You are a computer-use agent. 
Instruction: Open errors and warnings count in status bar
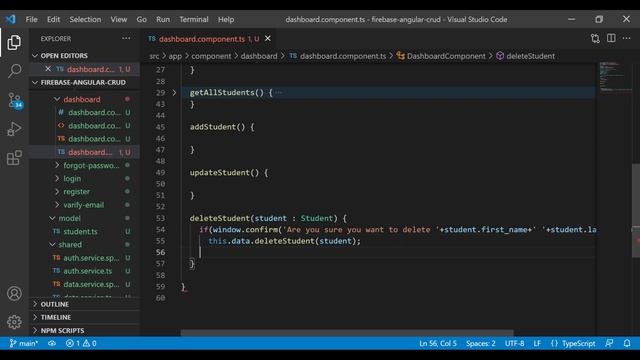[x=81, y=343]
